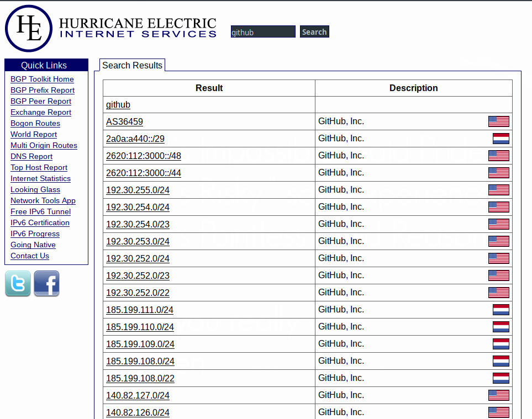Open prefix 185.199.110.0/24
Viewport: 532px width, 419px height.
tap(140, 327)
